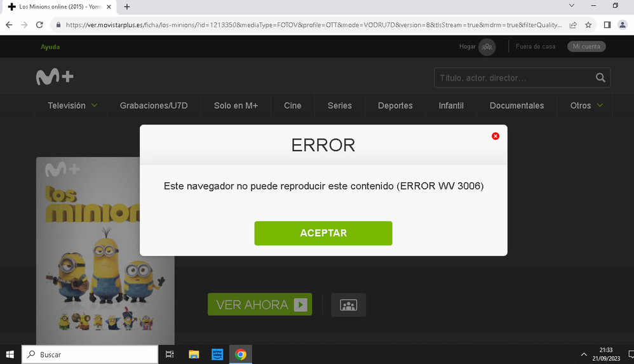Close the ERROR dialog with red X
The image size is (634, 364).
tap(496, 137)
